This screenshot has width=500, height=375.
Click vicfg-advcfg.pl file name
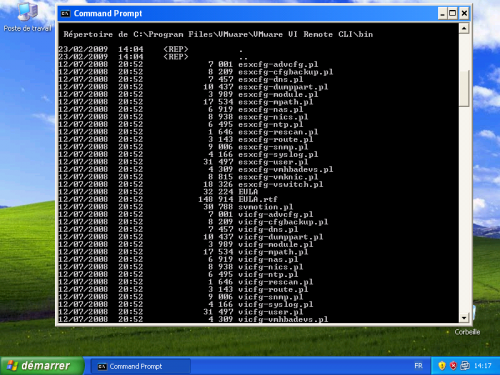[x=276, y=214]
